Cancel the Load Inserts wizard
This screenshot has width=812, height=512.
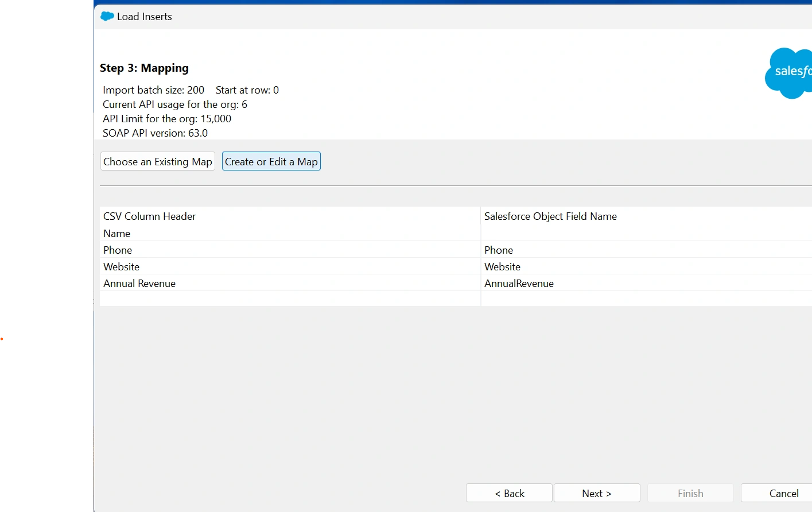pos(783,492)
